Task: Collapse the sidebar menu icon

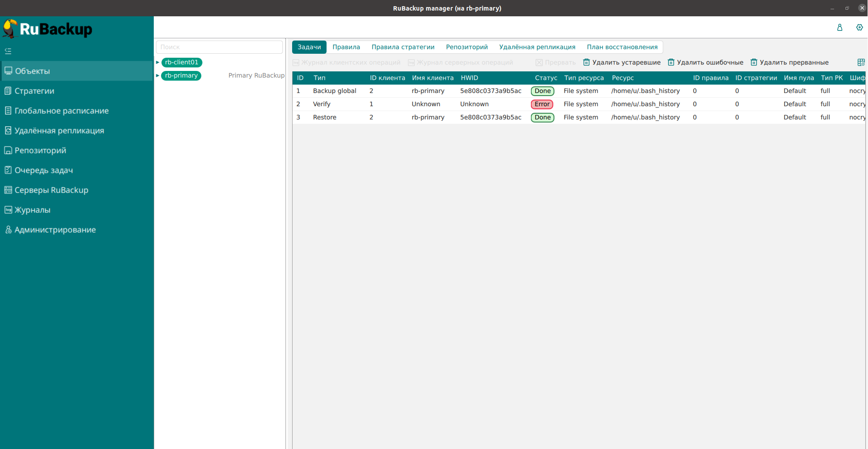Action: [8, 51]
